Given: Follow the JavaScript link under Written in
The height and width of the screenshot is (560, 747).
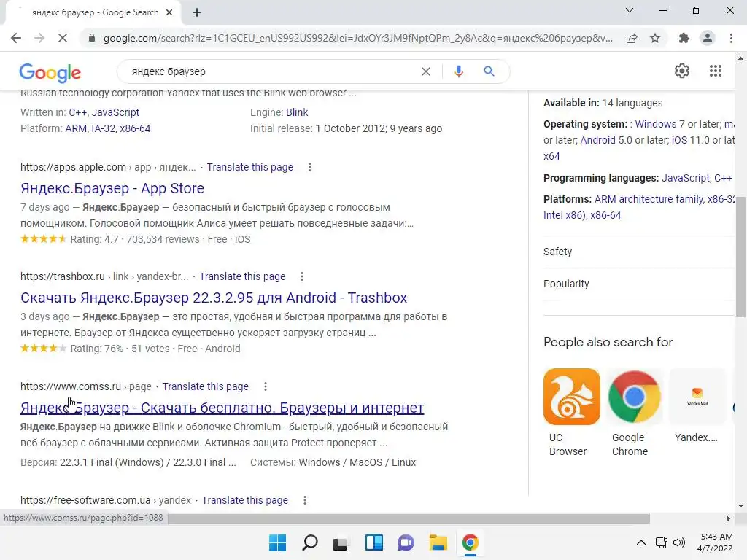Looking at the screenshot, I should (115, 112).
